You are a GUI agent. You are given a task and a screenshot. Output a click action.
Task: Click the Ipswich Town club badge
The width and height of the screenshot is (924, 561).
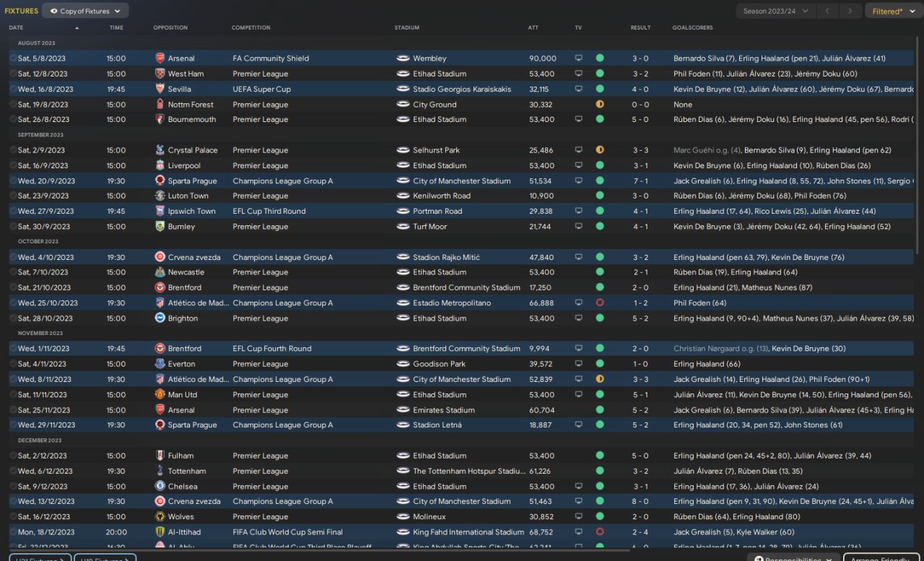coord(160,212)
